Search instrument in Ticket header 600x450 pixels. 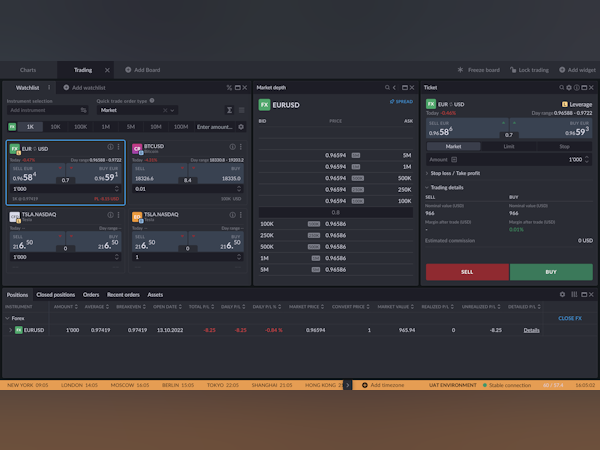(562, 88)
